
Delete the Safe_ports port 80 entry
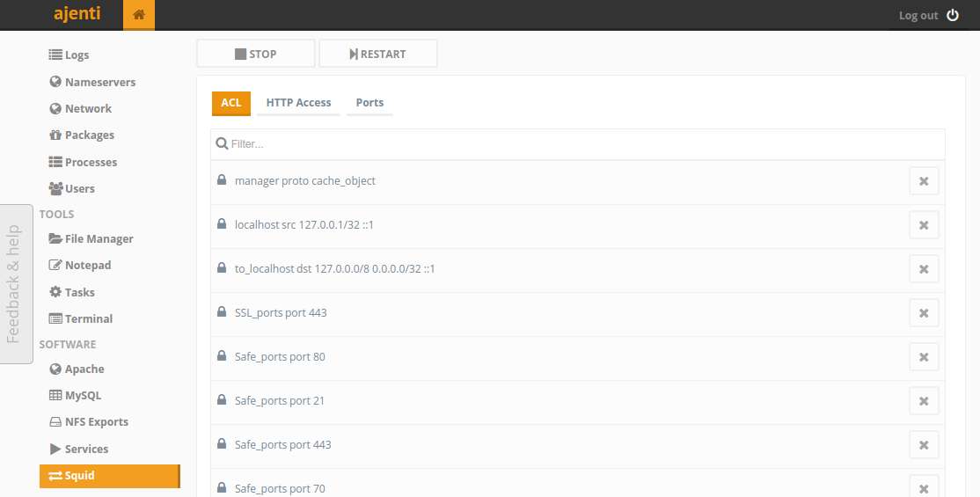(924, 357)
